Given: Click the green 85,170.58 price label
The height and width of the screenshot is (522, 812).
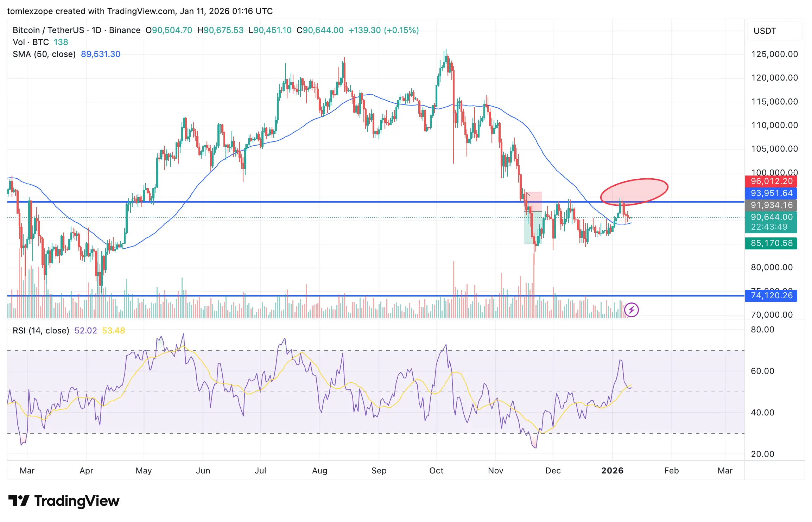Looking at the screenshot, I should tap(771, 243).
